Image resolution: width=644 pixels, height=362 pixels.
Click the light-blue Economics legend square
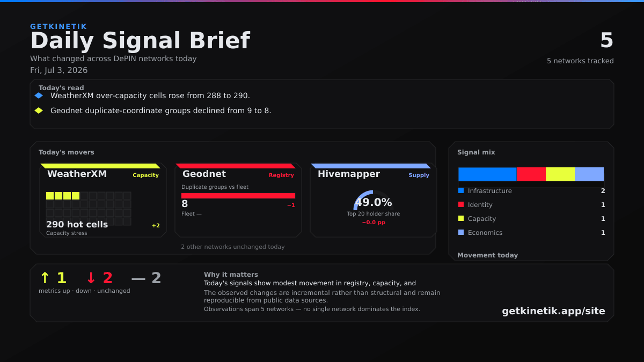(x=461, y=232)
